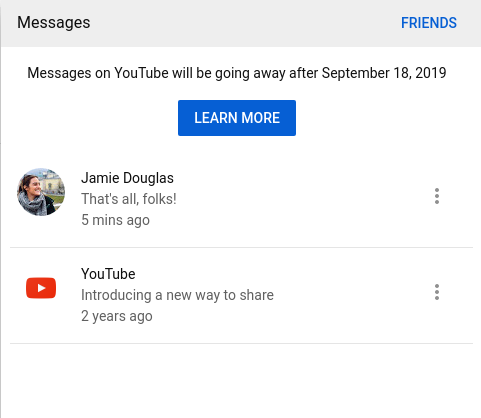This screenshot has height=418, width=481.
Task: Click the "5 mins ago" timestamp
Action: (x=115, y=220)
